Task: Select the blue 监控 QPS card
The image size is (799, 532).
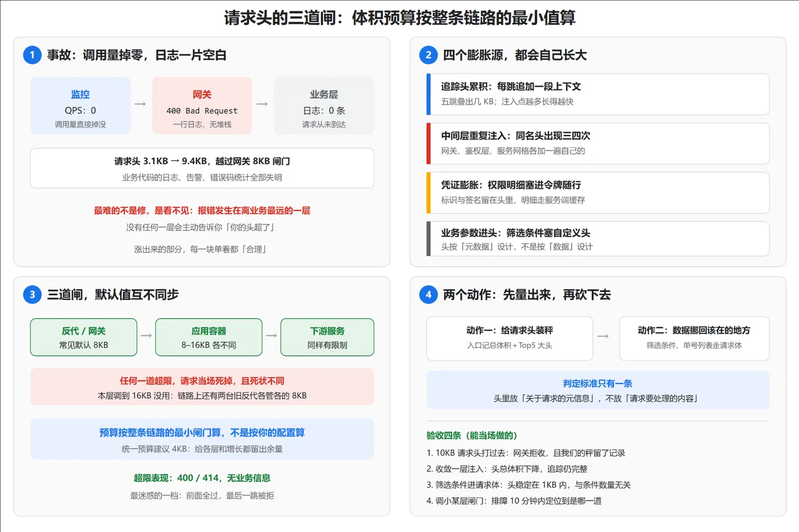Action: [80, 105]
